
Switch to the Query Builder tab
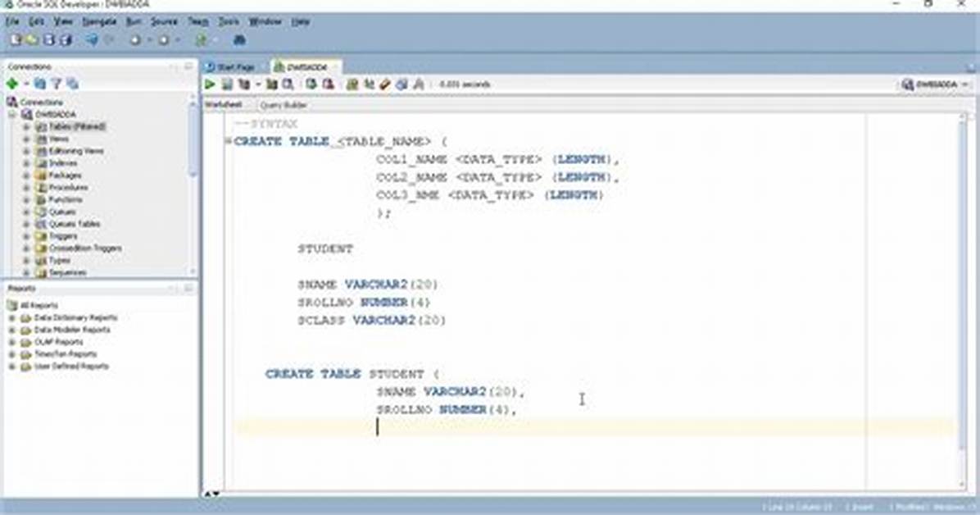pos(284,105)
